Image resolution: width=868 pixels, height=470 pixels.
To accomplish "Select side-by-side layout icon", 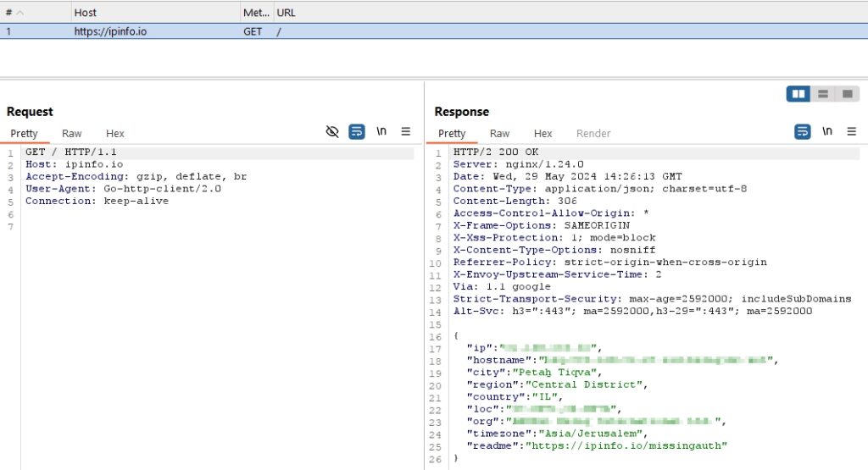I will [798, 94].
